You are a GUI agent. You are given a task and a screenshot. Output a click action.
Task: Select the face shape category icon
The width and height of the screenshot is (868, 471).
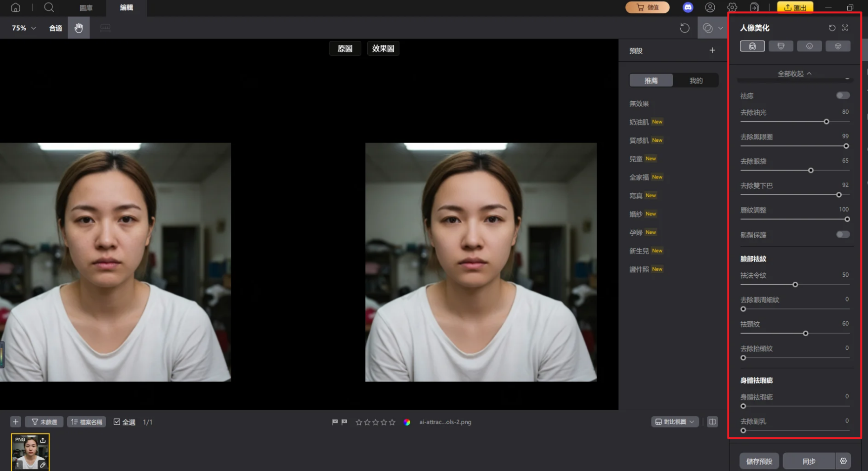[x=781, y=46]
